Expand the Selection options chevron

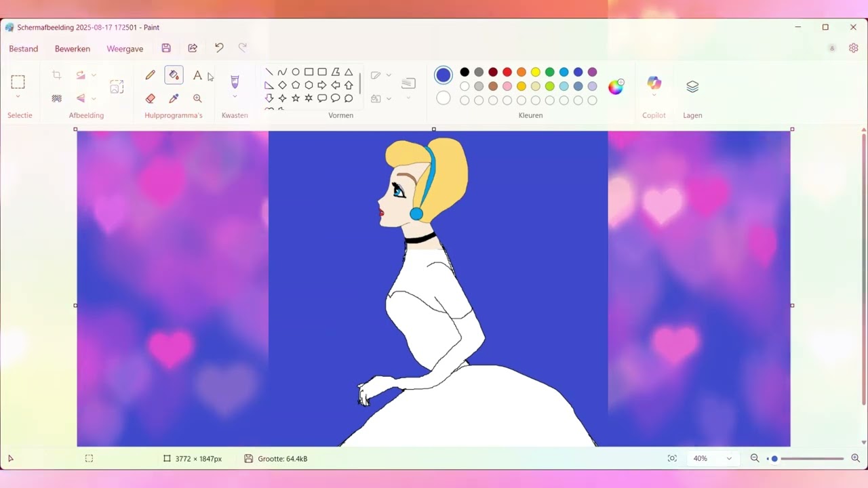click(18, 97)
